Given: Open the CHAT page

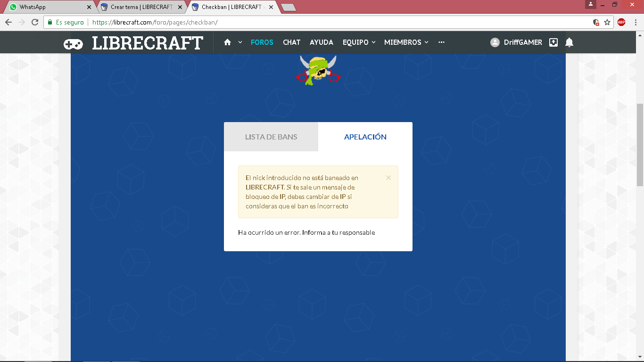Looking at the screenshot, I should 291,42.
